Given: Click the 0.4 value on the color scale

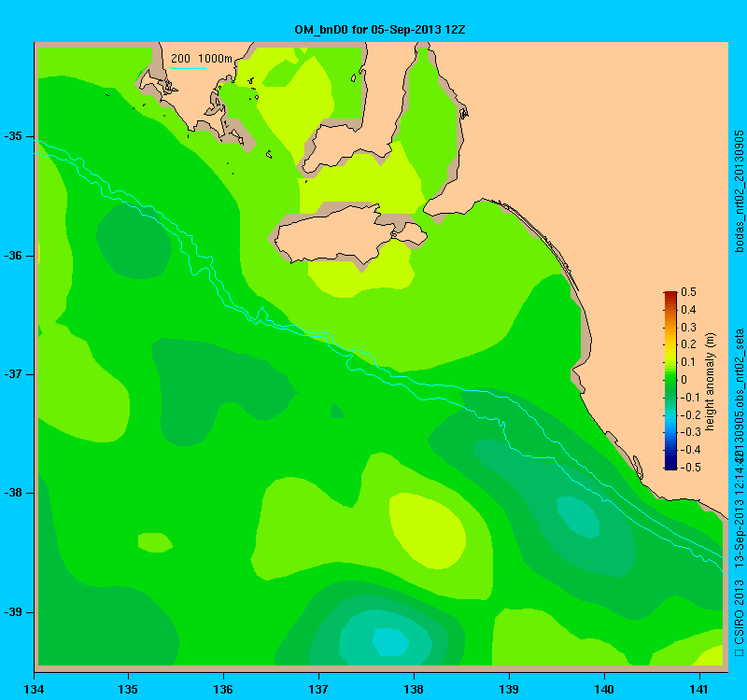Looking at the screenshot, I should tap(688, 310).
